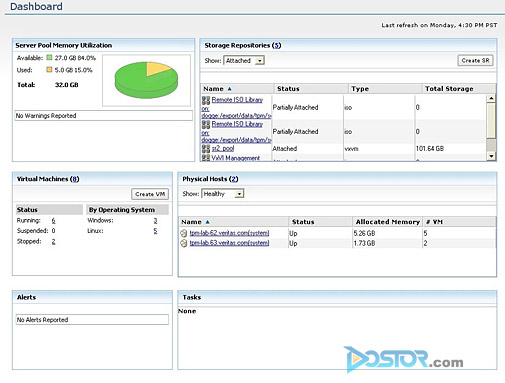Click the Create SR button
The height and width of the screenshot is (383, 505).
pos(475,60)
